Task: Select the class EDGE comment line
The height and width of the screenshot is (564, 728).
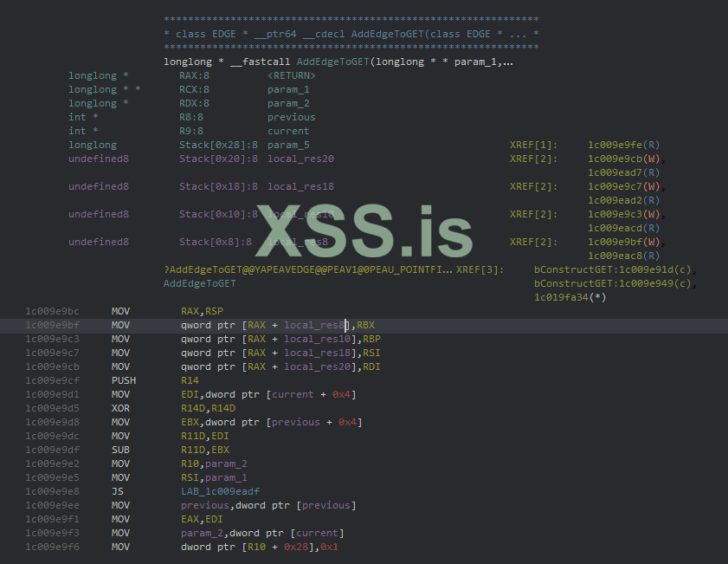Action: click(x=351, y=34)
